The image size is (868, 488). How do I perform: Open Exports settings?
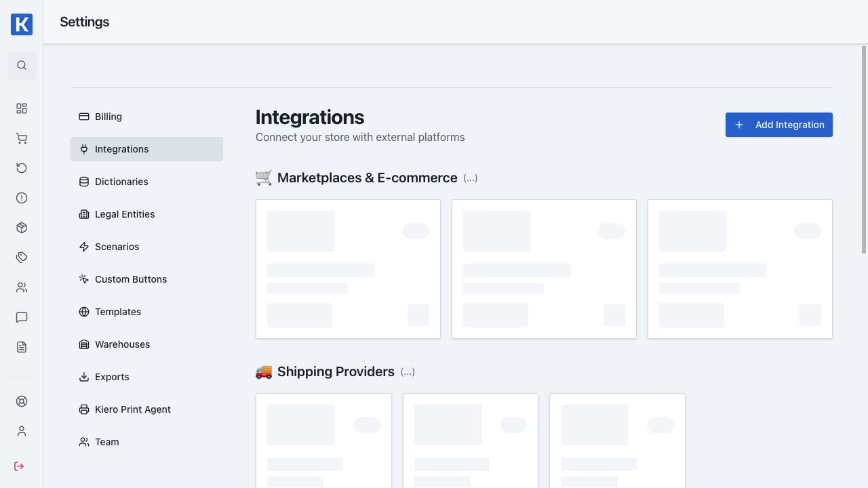click(146, 377)
